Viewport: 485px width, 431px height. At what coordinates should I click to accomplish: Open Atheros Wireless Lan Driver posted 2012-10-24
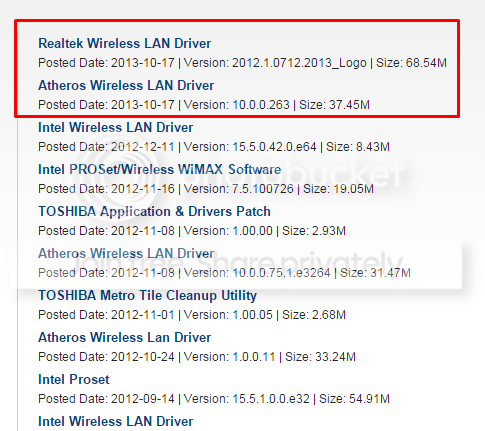[x=124, y=337]
